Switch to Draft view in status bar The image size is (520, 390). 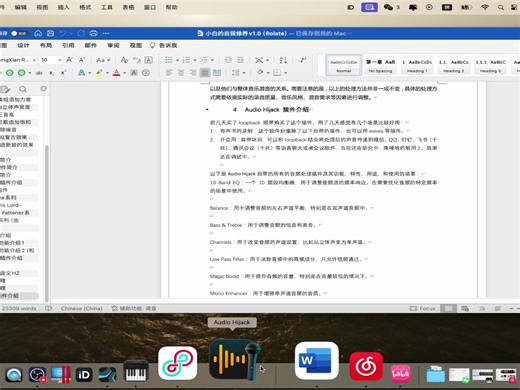(498, 308)
